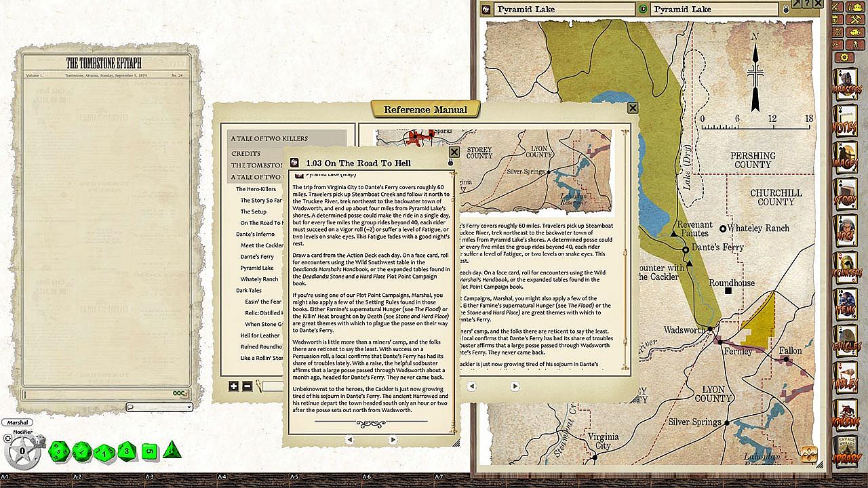Viewport: 868px width, 488px height.
Task: Click the sheriff star modifier badge
Action: coord(22,451)
